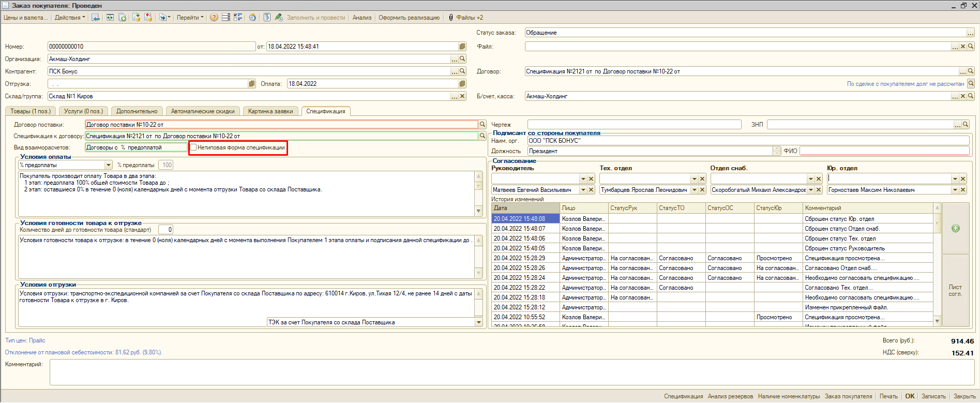The image size is (980, 403).
Task: Click the Цены и валюта... toolbar button
Action: (x=25, y=18)
